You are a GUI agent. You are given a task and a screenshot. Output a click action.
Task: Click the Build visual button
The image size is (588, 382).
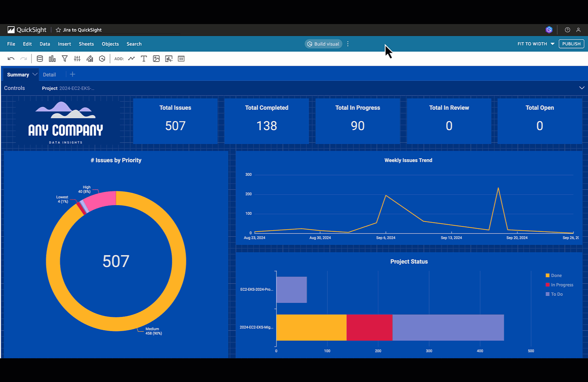coord(323,44)
